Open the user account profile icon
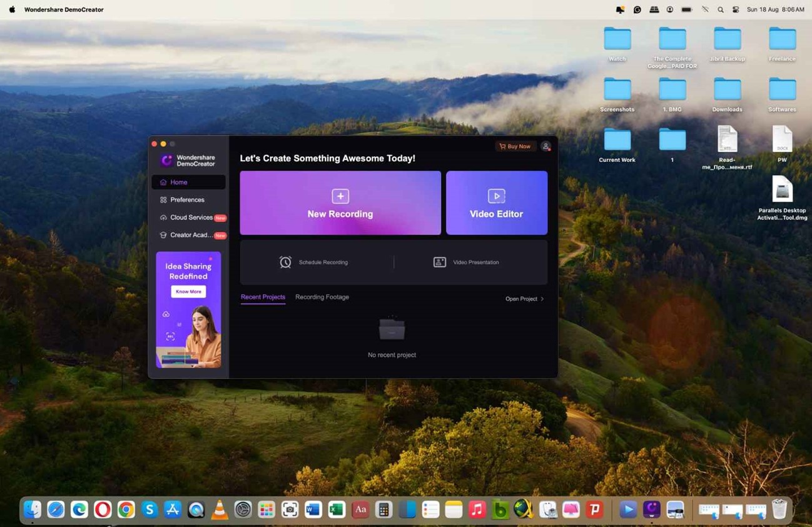Image resolution: width=812 pixels, height=527 pixels. pos(546,146)
